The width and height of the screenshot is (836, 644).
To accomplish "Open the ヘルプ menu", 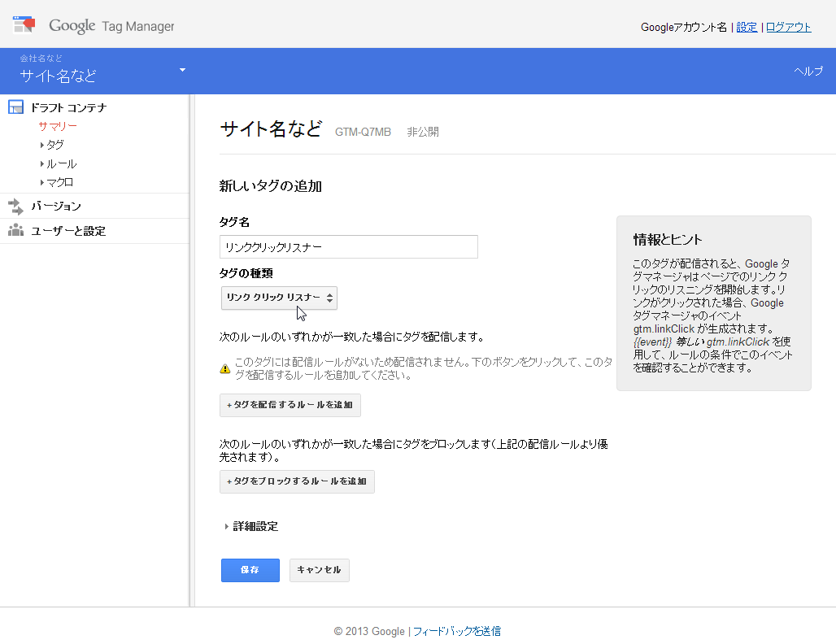I will click(x=807, y=71).
